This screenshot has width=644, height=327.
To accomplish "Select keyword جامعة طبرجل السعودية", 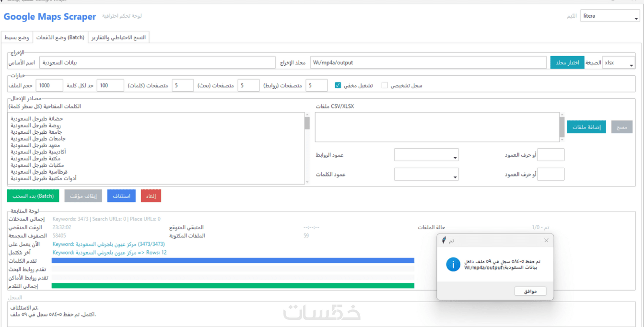I will [x=36, y=132].
